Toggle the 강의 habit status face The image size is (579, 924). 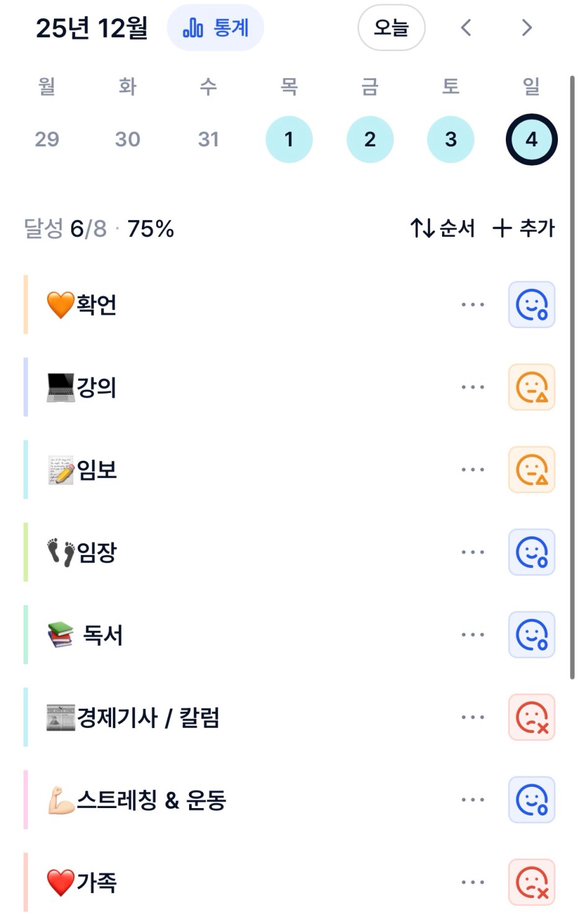(x=531, y=387)
